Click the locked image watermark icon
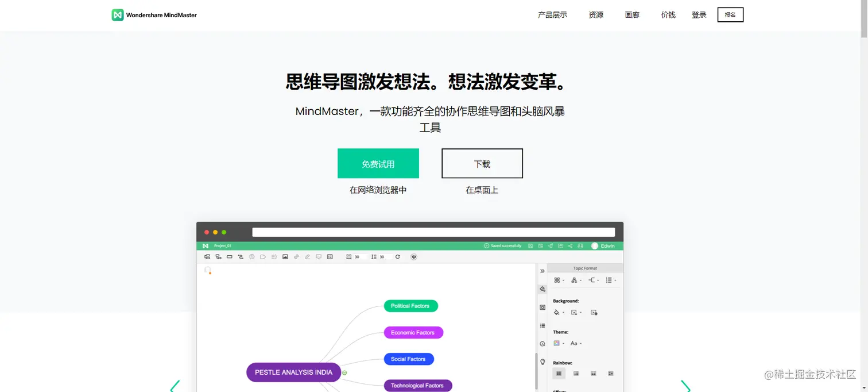Image resolution: width=868 pixels, height=392 pixels. tap(594, 312)
